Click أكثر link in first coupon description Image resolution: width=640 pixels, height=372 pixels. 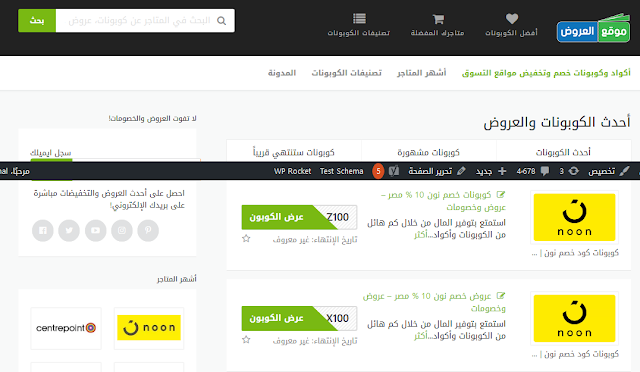click(x=421, y=235)
